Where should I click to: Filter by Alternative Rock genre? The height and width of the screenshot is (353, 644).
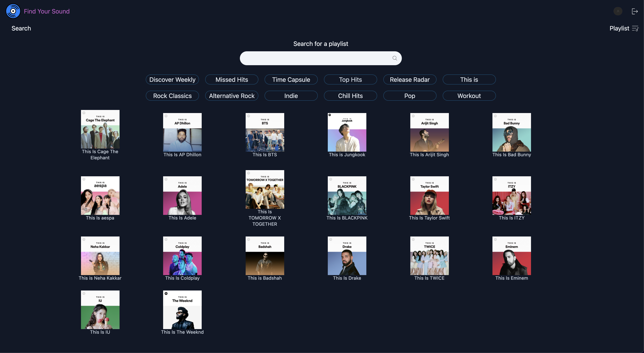pyautogui.click(x=232, y=96)
